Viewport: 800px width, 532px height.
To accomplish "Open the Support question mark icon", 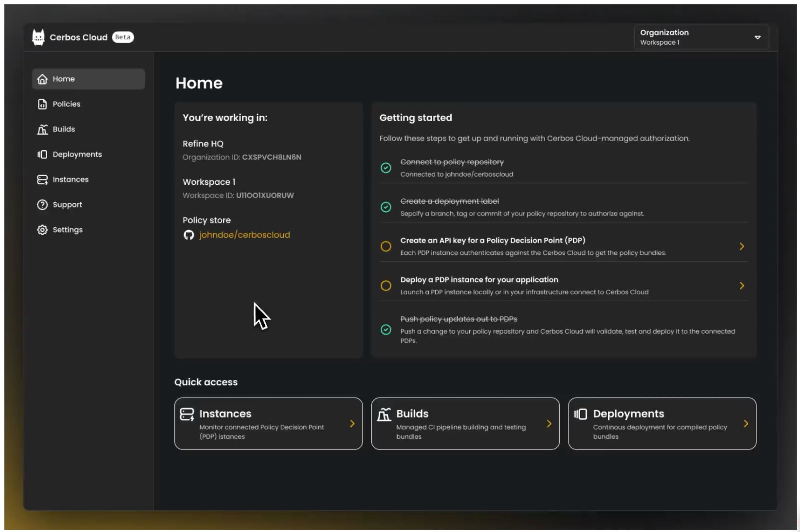I will point(42,204).
